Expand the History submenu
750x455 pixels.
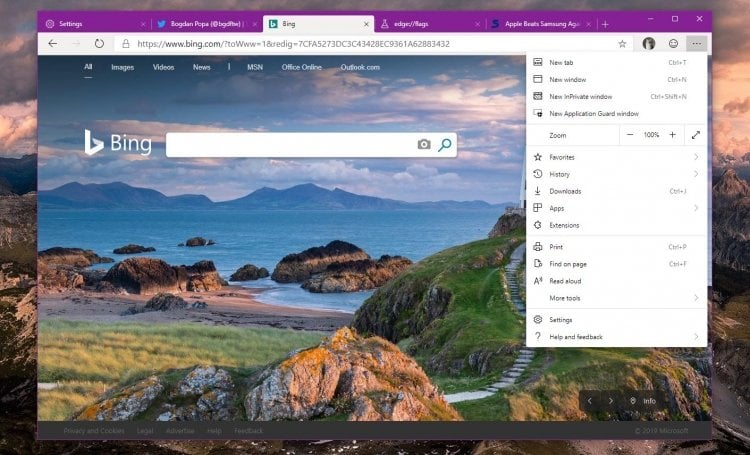coord(617,174)
